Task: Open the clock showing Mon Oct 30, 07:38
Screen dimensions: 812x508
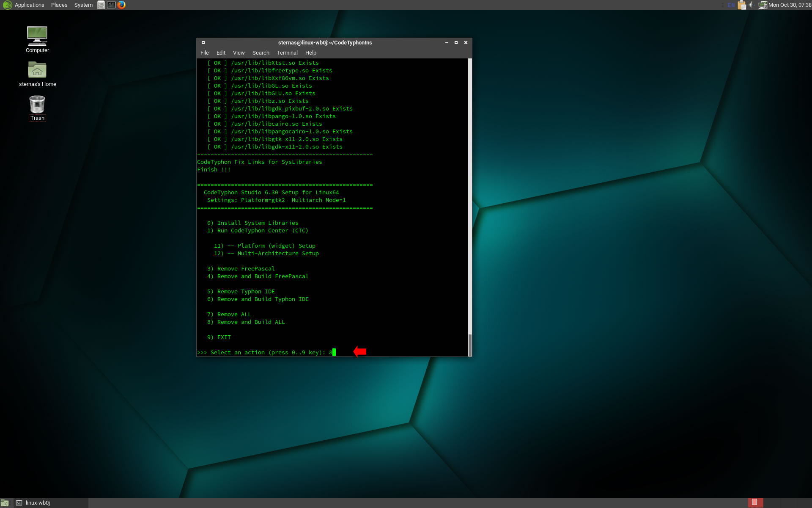Action: [790, 5]
